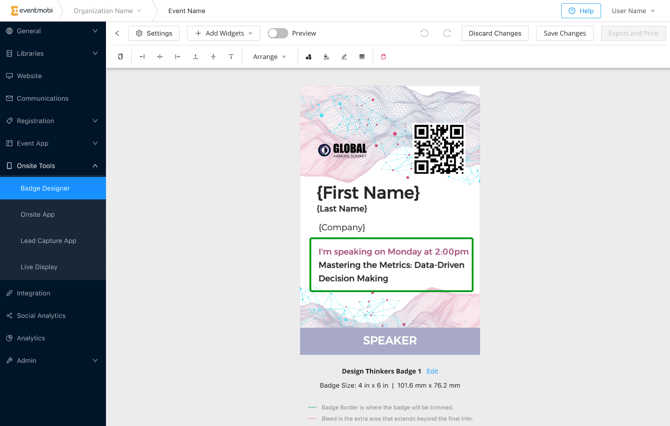The width and height of the screenshot is (670, 426).
Task: Select Live Display menu item
Action: pyautogui.click(x=39, y=267)
